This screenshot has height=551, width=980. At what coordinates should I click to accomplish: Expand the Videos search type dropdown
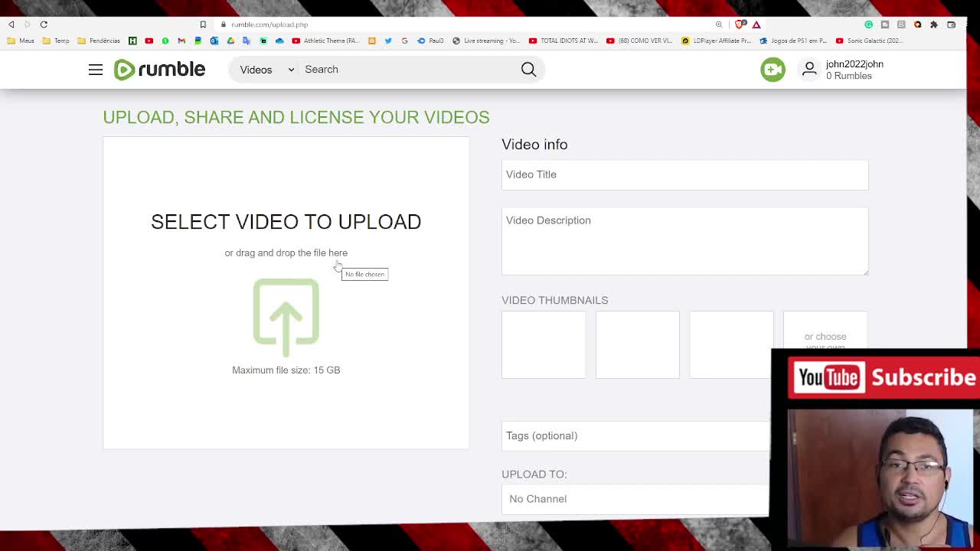(266, 70)
